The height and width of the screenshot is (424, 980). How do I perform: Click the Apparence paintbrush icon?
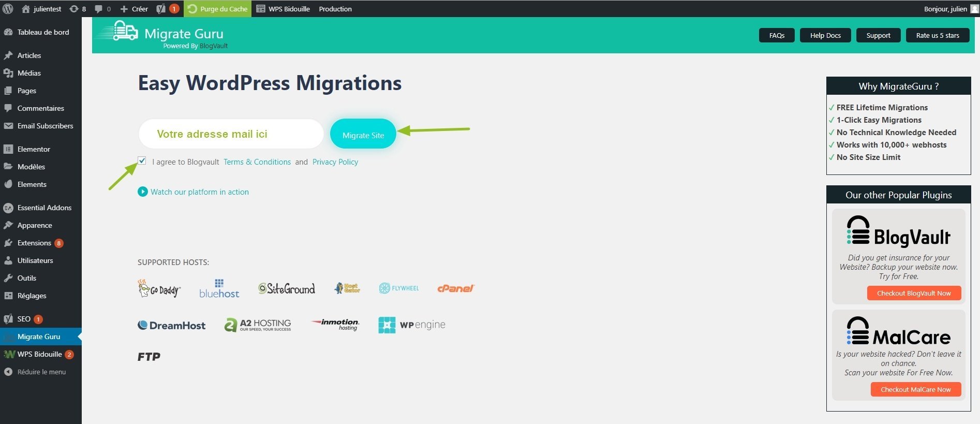(x=8, y=225)
